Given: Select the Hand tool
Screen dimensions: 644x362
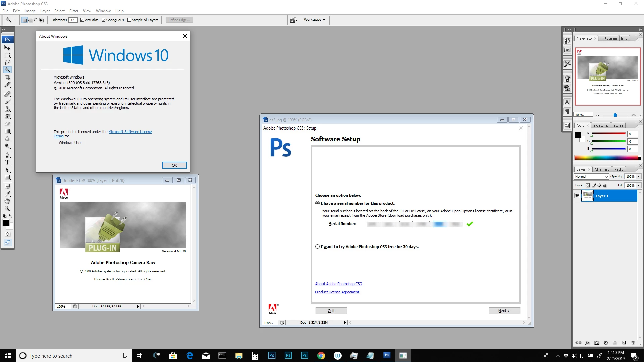Looking at the screenshot, I should click(x=7, y=201).
